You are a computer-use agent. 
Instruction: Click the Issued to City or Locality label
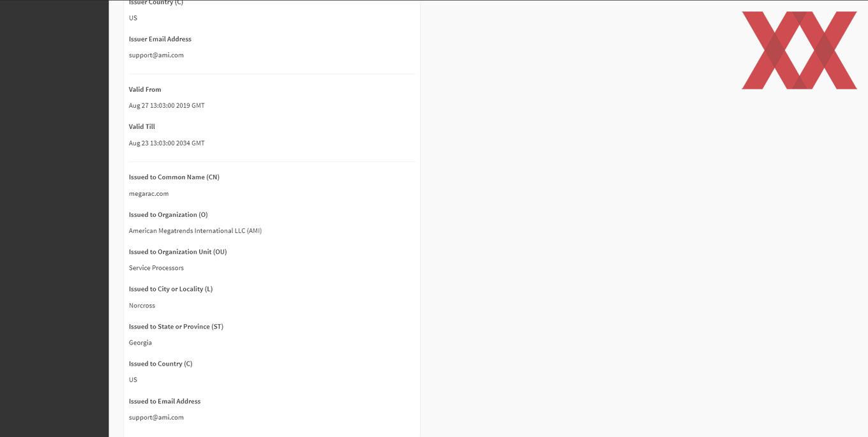tap(171, 289)
